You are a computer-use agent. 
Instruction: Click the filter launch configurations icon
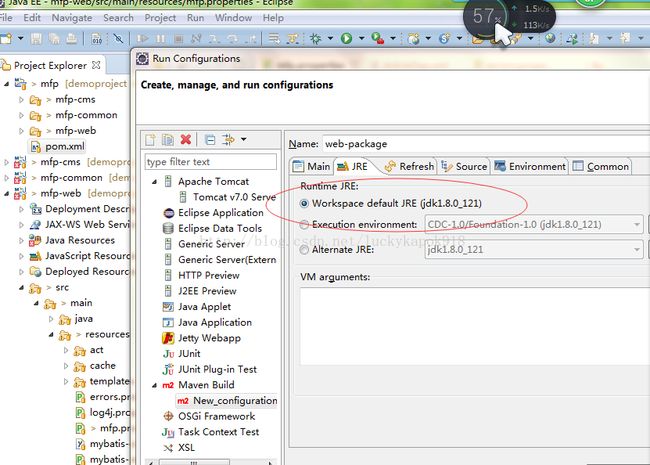tap(228, 140)
